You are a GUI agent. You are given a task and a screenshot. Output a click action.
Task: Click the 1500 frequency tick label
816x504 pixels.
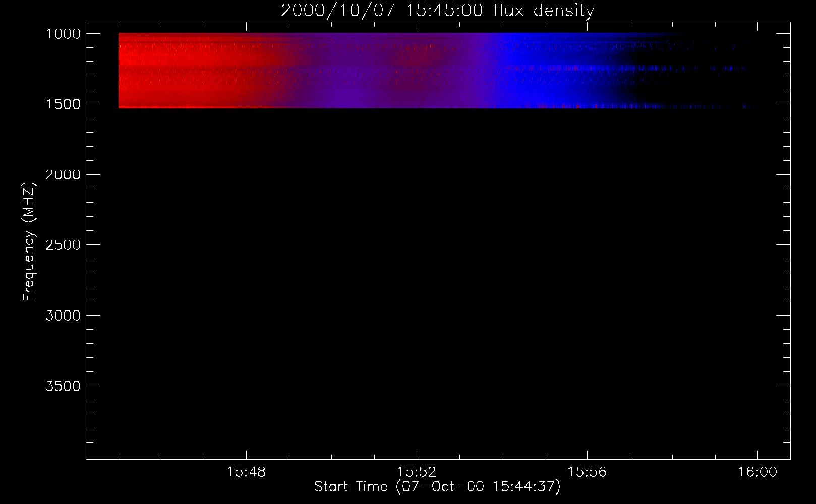(x=64, y=104)
